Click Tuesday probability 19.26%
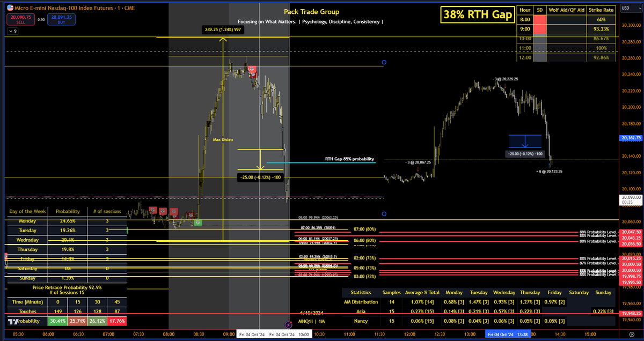Image resolution: width=644 pixels, height=341 pixels. pyautogui.click(x=68, y=230)
